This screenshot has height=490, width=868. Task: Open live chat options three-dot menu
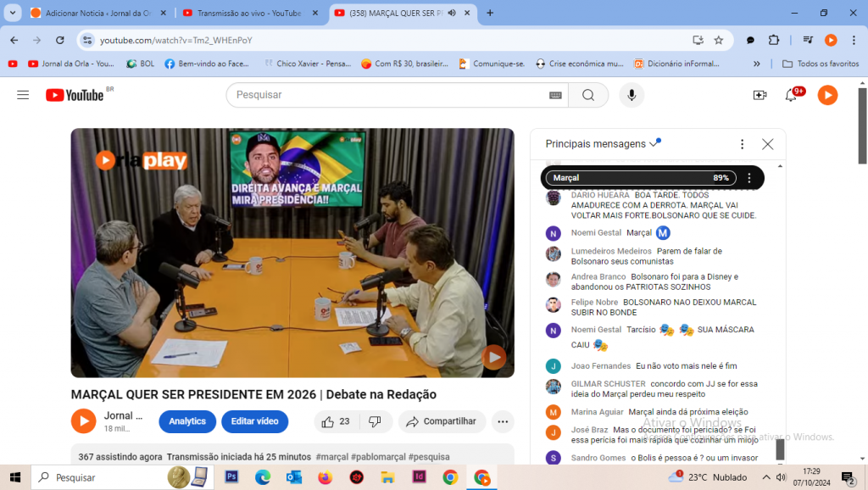743,144
